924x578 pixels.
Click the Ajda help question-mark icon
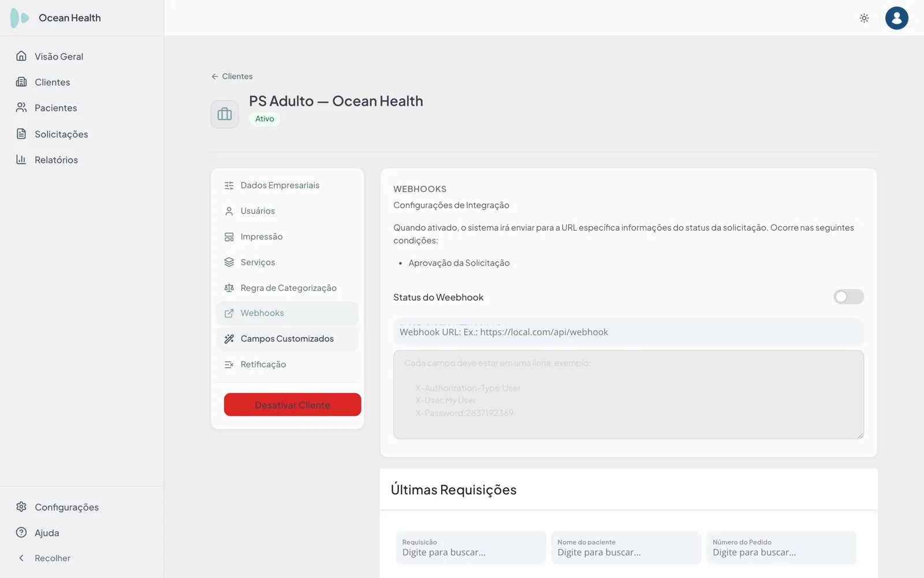tap(21, 532)
